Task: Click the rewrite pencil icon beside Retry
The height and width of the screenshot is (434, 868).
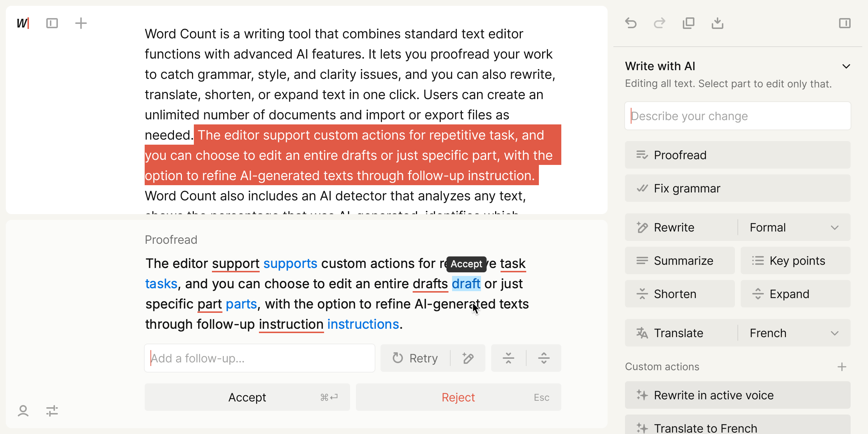Action: click(x=468, y=358)
